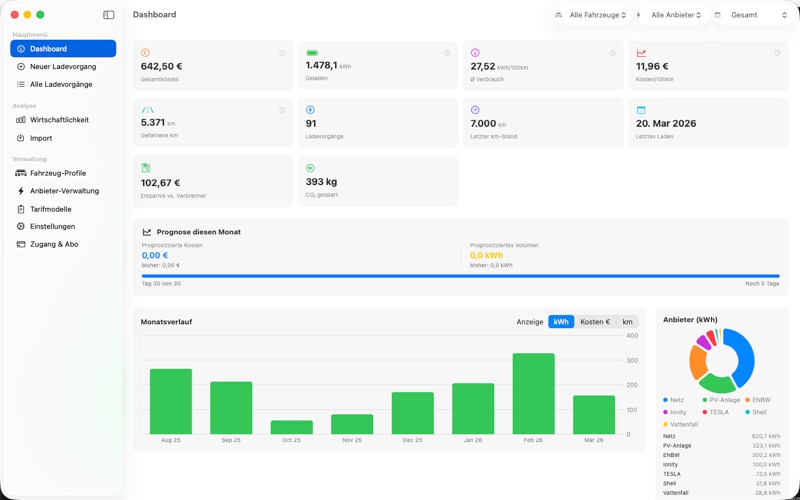Open Dashboard in the sidebar
This screenshot has height=500, width=800.
[63, 48]
